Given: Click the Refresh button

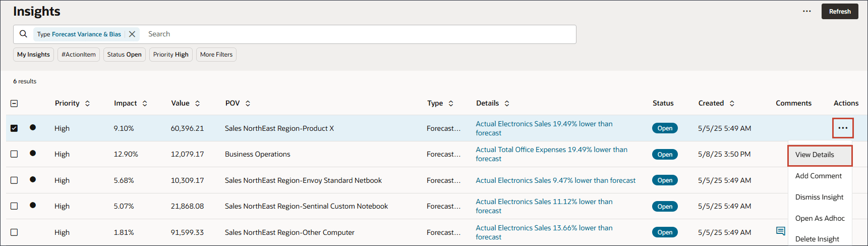Looking at the screenshot, I should pyautogui.click(x=840, y=11).
